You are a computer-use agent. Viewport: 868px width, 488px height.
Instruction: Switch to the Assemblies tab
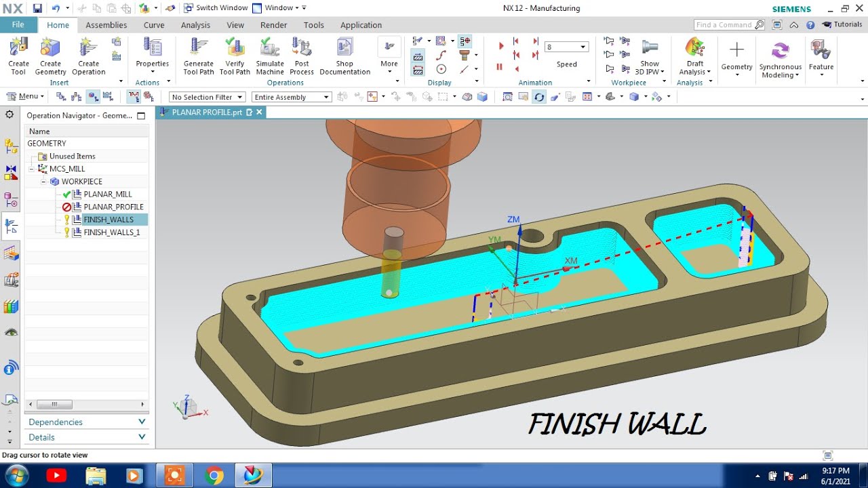[106, 25]
